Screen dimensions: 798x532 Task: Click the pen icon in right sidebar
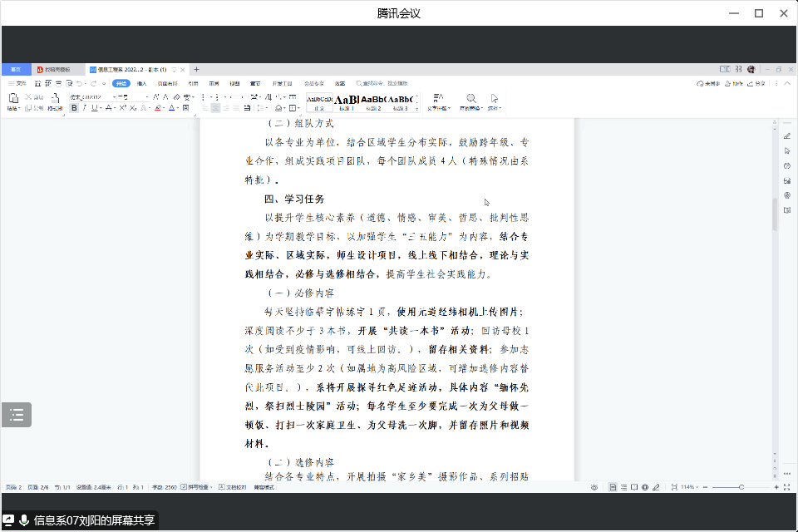[786, 136]
